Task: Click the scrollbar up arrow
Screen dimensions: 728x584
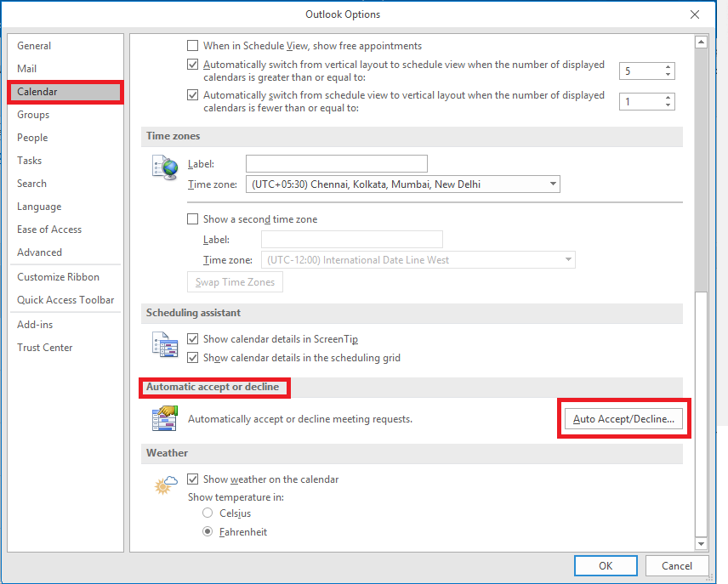Action: click(701, 43)
